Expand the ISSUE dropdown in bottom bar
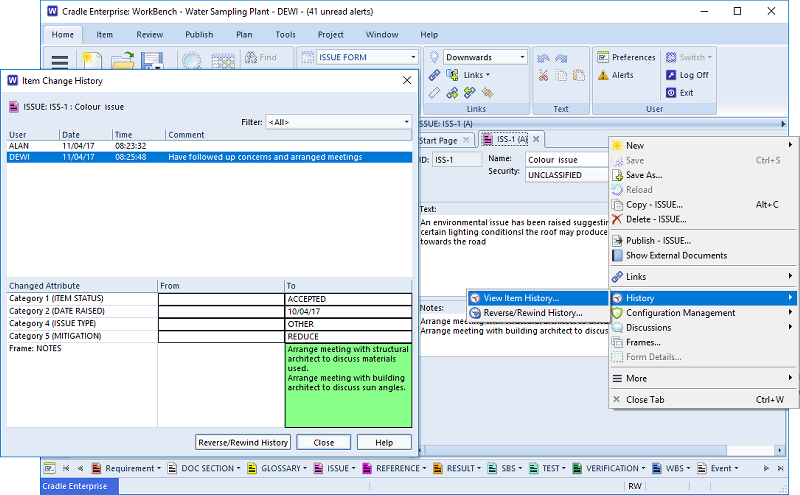The height and width of the screenshot is (495, 800). [353, 468]
